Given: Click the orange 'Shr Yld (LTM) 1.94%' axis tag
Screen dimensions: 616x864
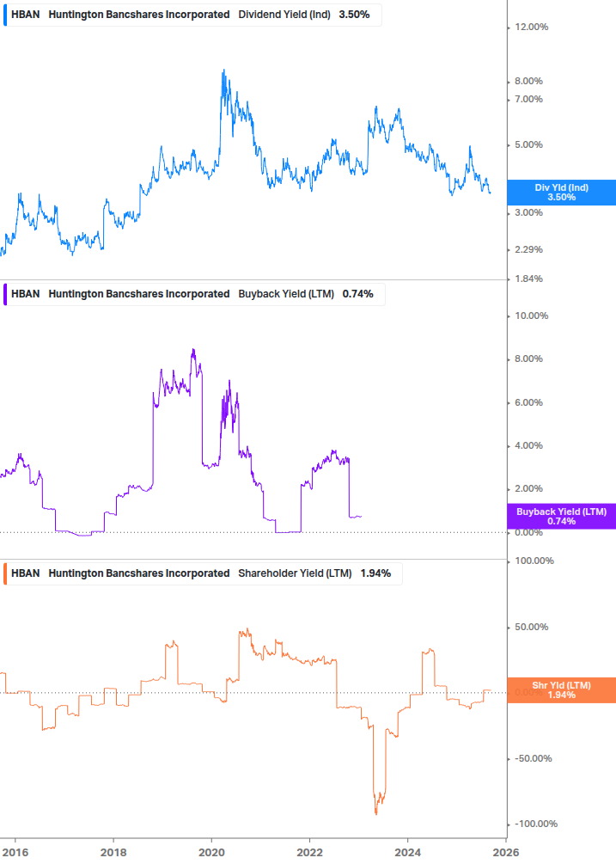Looking at the screenshot, I should pos(561,690).
